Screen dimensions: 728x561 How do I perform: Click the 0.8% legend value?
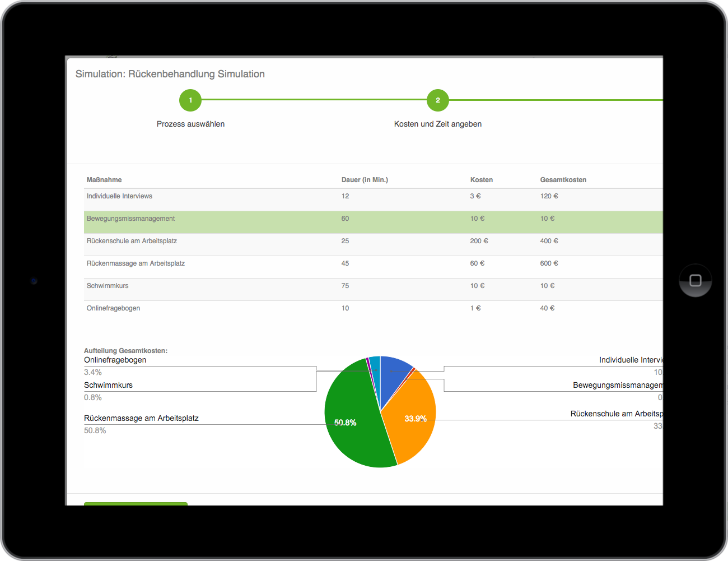click(93, 397)
